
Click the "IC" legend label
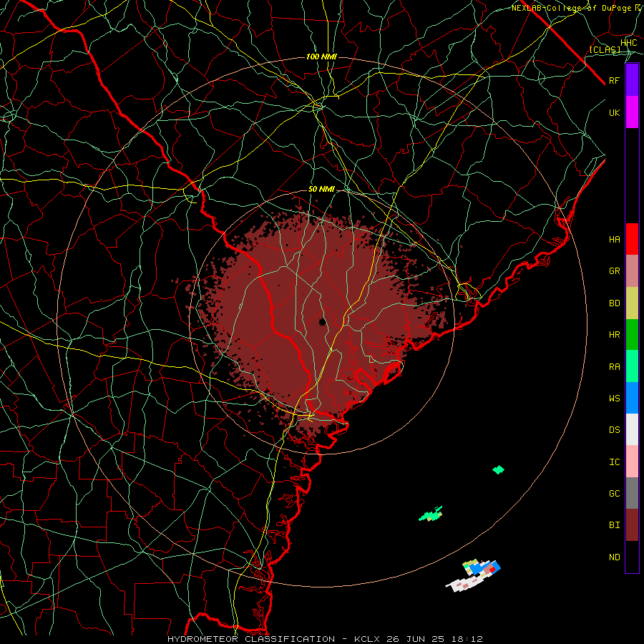click(615, 462)
